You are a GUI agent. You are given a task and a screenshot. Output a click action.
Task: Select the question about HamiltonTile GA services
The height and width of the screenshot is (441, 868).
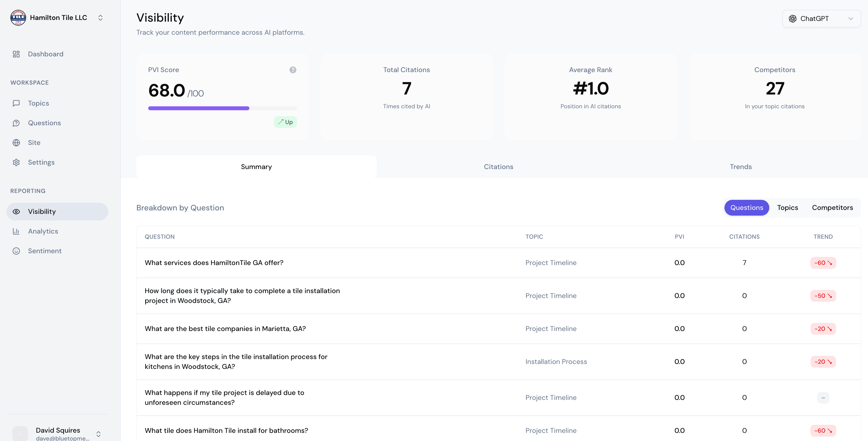(214, 263)
